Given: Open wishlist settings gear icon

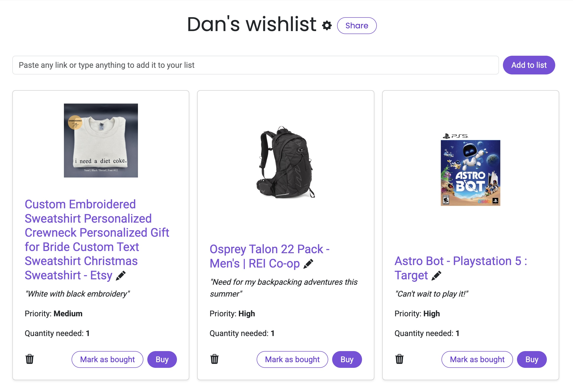Looking at the screenshot, I should click(x=327, y=26).
